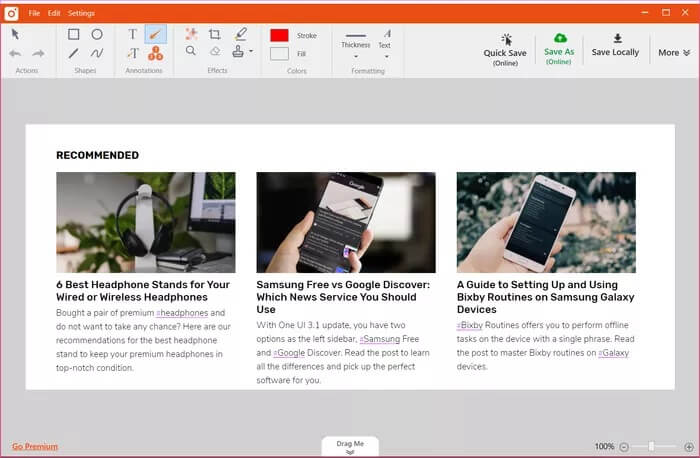
Task: Select the straight line tool
Action: [74, 54]
